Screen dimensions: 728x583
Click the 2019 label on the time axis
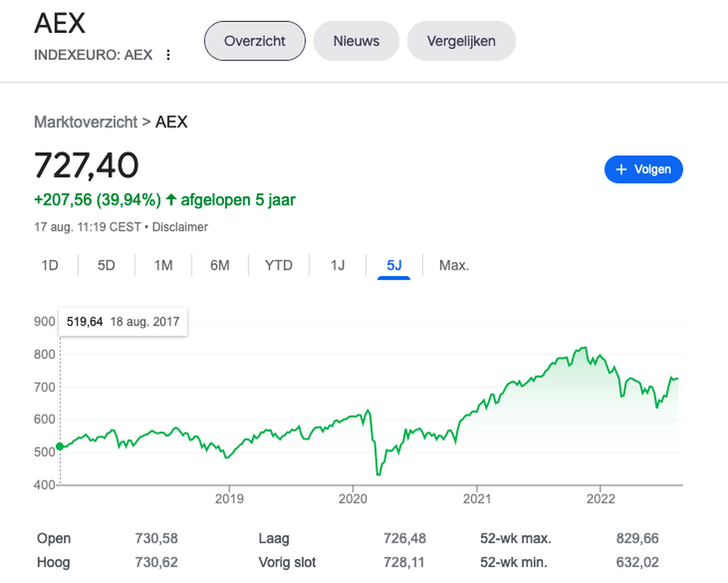[230, 498]
